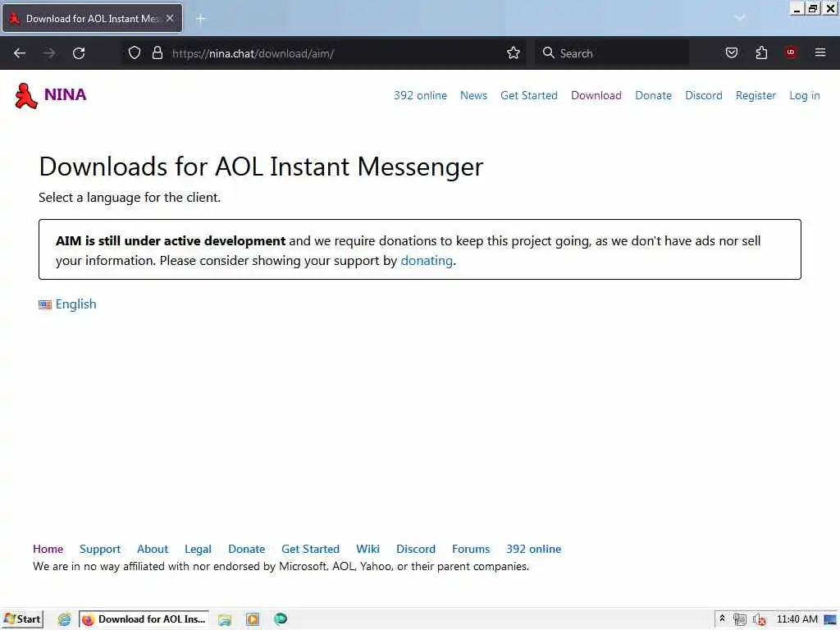Open the Firefox hamburger menu
Viewport: 840px width, 630px height.
(x=820, y=52)
